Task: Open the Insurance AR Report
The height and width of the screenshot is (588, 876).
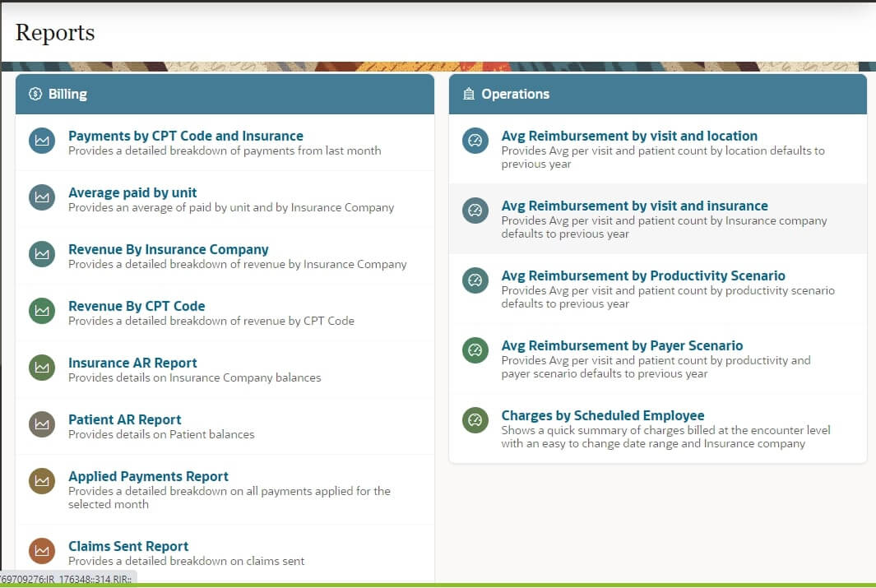Action: pos(132,363)
